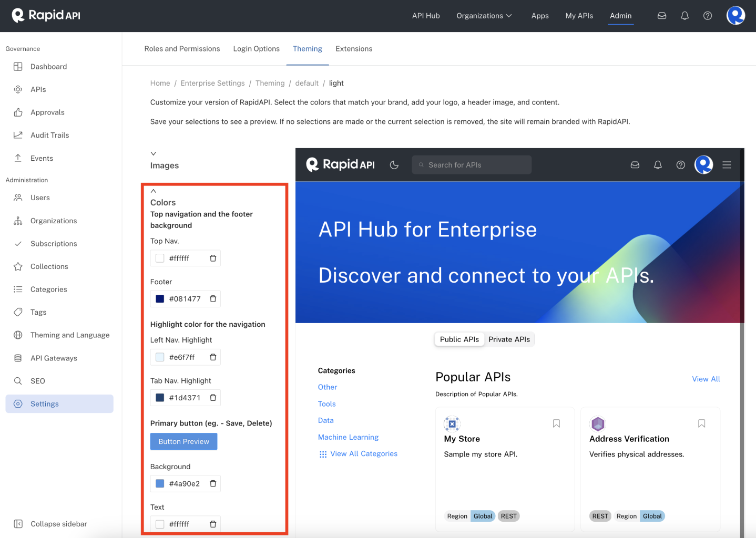The image size is (756, 538).
Task: Click the Button Preview button
Action: coord(184,441)
